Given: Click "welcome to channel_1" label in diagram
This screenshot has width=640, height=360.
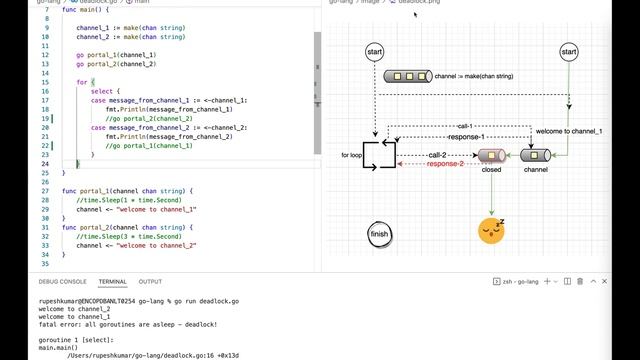Looking at the screenshot, I should [x=569, y=131].
